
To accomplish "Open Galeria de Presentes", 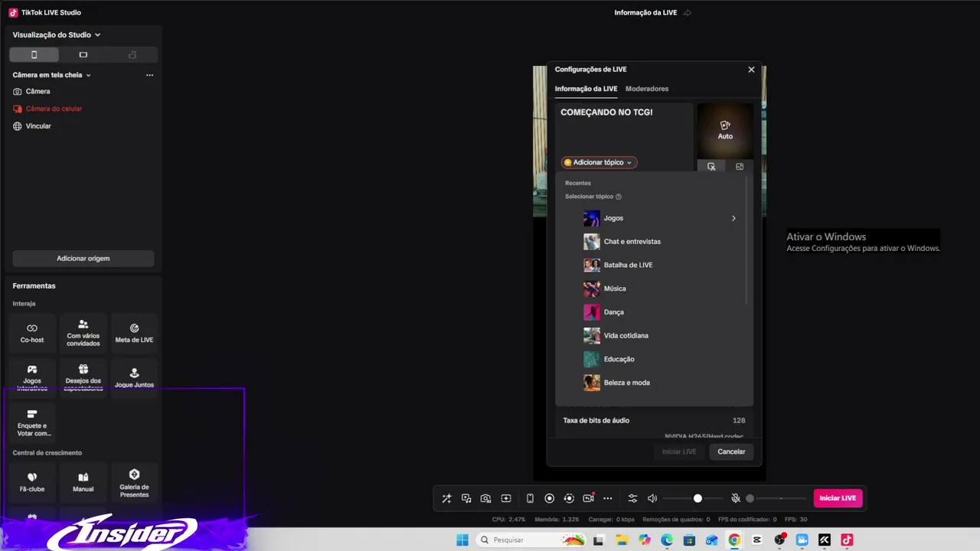I will (x=135, y=482).
